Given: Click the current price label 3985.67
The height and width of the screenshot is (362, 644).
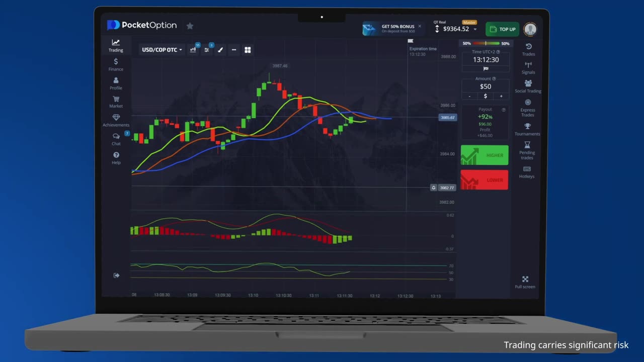Looking at the screenshot, I should 448,118.
